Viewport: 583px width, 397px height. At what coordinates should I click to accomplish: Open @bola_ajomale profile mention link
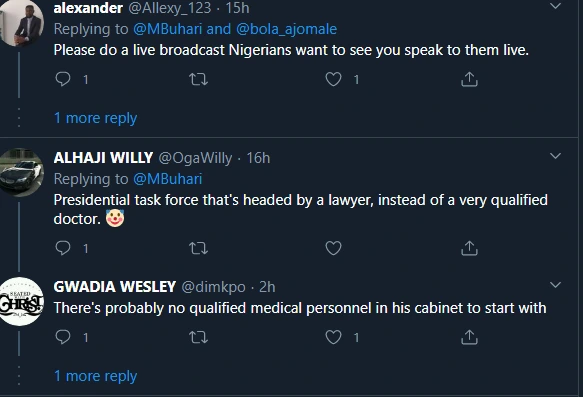coord(286,29)
